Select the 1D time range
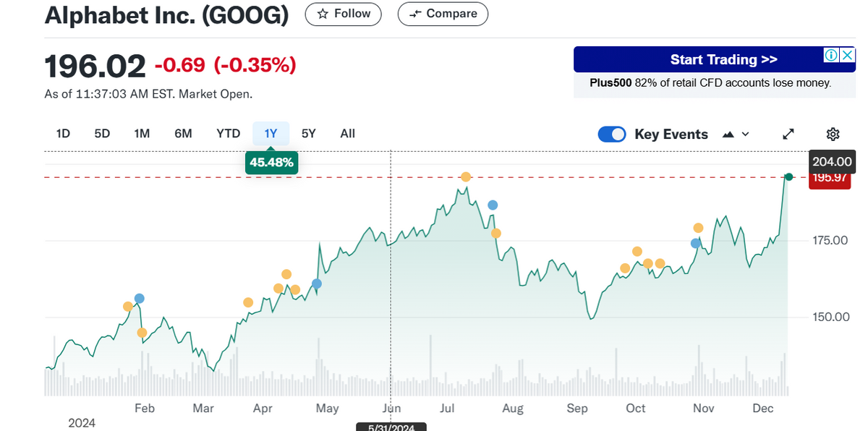This screenshot has width=868, height=431. click(x=63, y=133)
